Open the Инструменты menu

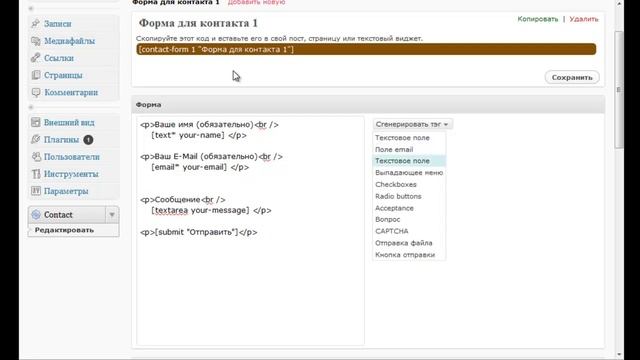coord(71,174)
